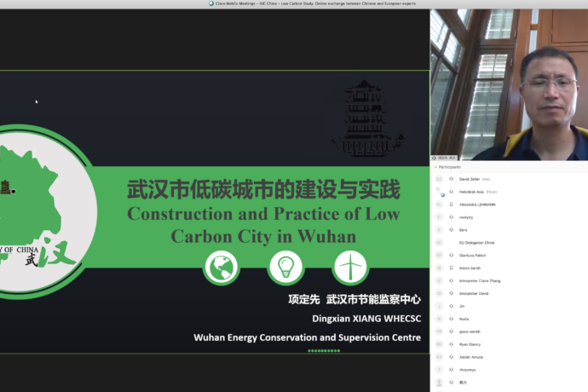Click the audio icon in the J avatar row
This screenshot has width=588, height=392.
[451, 306]
